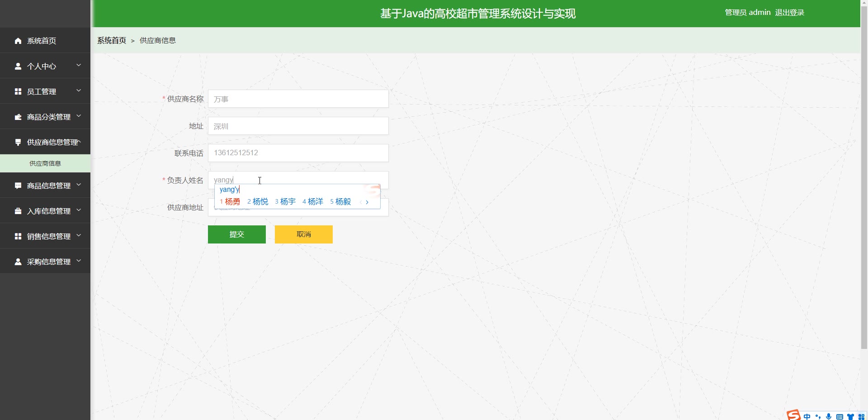Image resolution: width=868 pixels, height=420 pixels.
Task: Click the green 提交 button
Action: [237, 234]
